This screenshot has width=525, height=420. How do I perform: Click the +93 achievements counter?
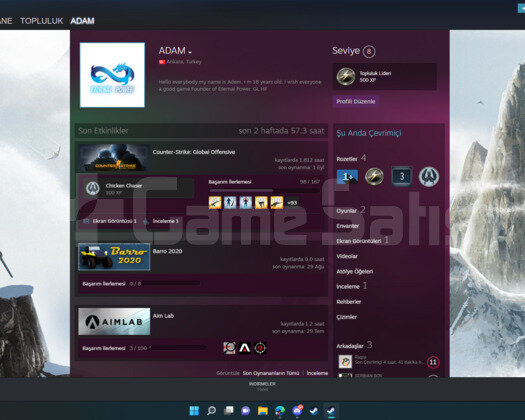pos(292,203)
